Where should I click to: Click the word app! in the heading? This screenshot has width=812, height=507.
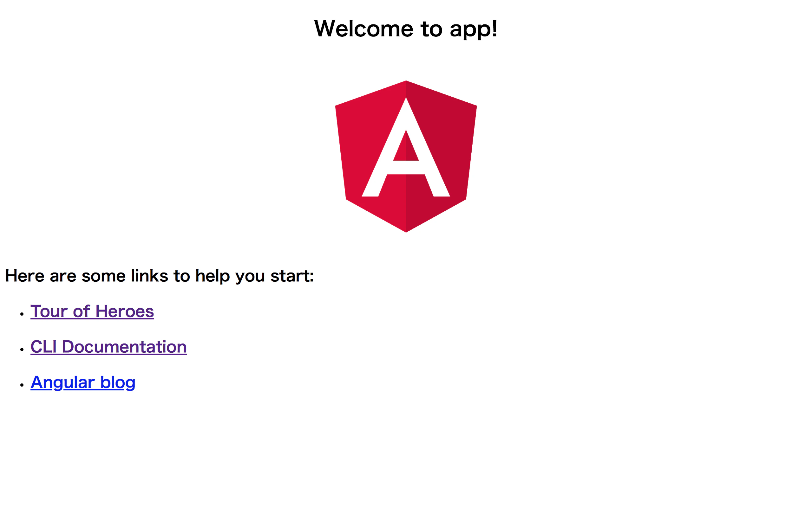(474, 29)
